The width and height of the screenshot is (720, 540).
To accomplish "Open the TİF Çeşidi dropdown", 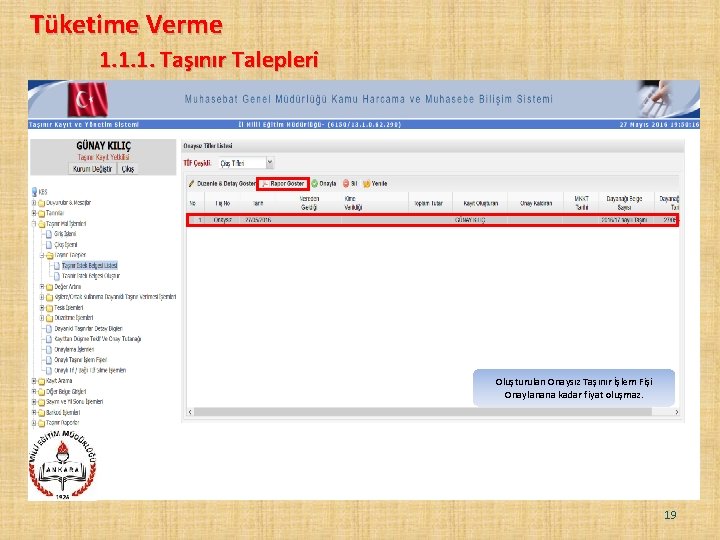I will [270, 163].
